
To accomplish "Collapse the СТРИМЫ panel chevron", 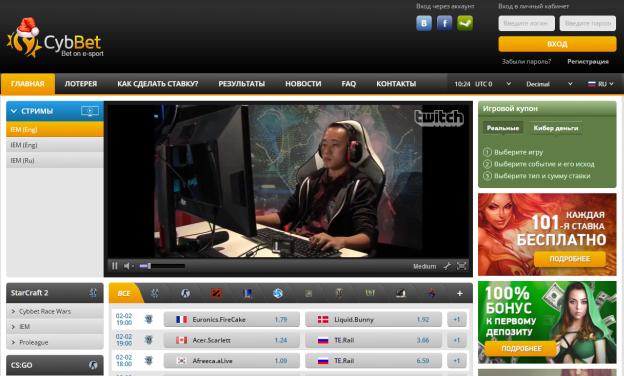I will (x=14, y=111).
